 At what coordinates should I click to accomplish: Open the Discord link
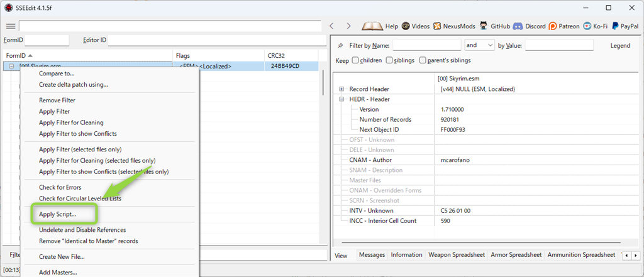529,26
